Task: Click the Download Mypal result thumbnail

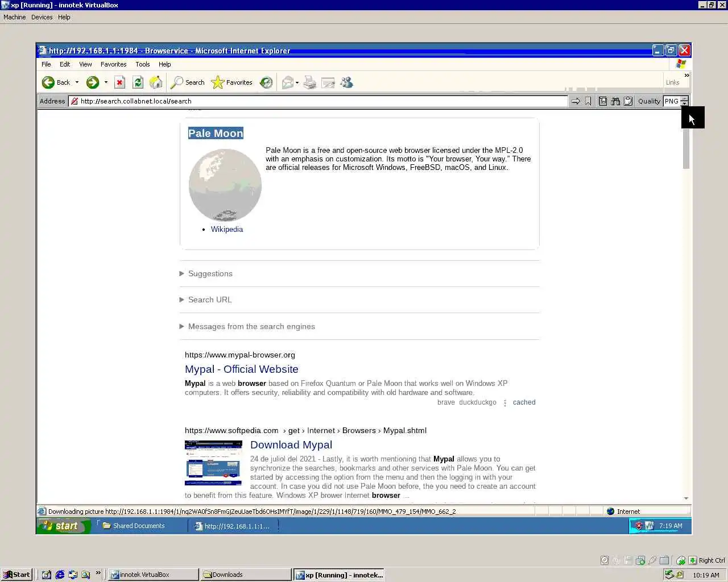Action: tap(213, 463)
